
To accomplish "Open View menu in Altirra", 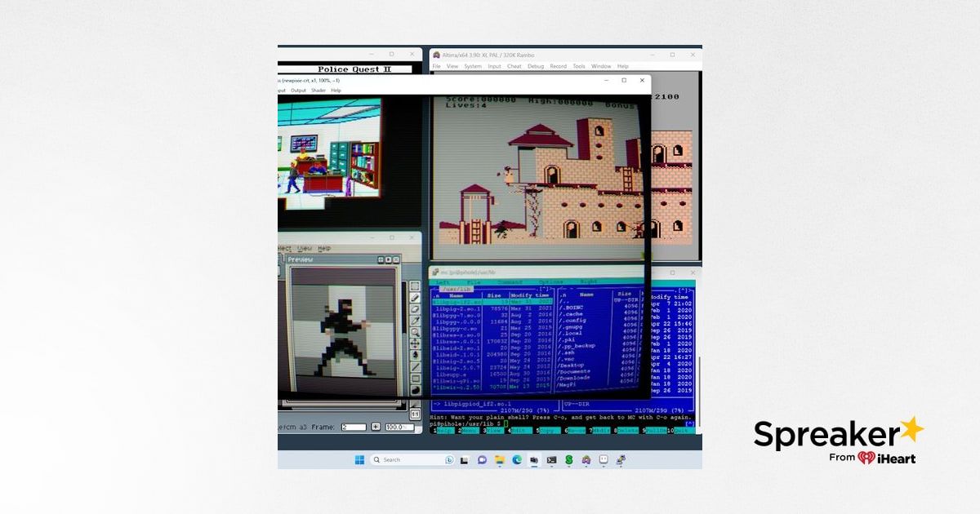I will pyautogui.click(x=452, y=66).
